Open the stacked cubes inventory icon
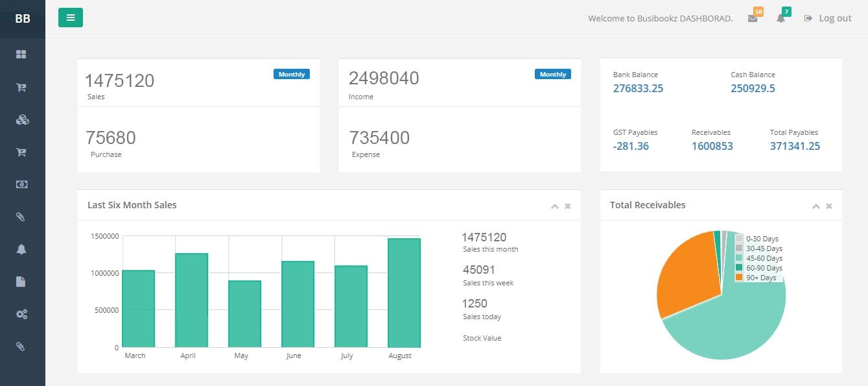Screen dimensions: 868x386 [x=21, y=120]
